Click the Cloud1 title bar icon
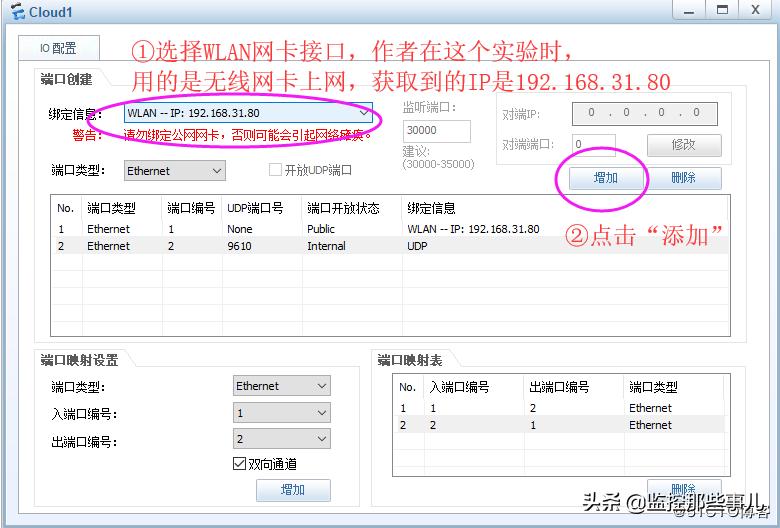 17,11
